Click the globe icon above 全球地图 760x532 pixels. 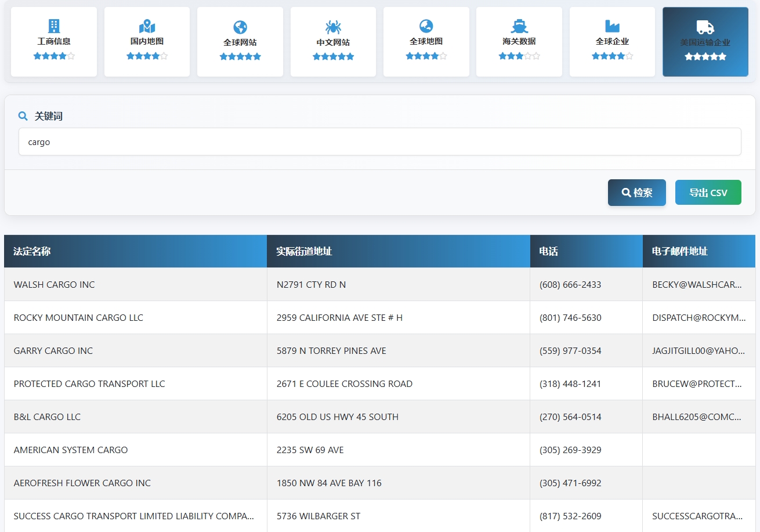426,26
